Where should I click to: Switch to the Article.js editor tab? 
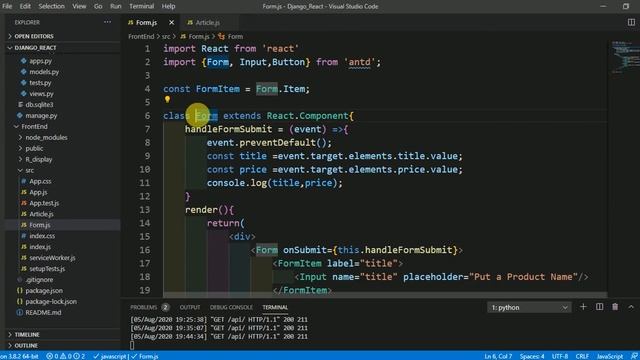[x=207, y=22]
